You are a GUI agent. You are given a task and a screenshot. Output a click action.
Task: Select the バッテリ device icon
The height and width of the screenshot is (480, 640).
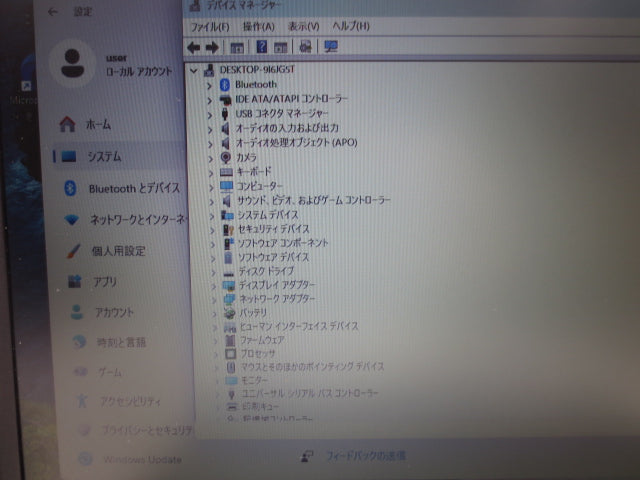click(230, 313)
